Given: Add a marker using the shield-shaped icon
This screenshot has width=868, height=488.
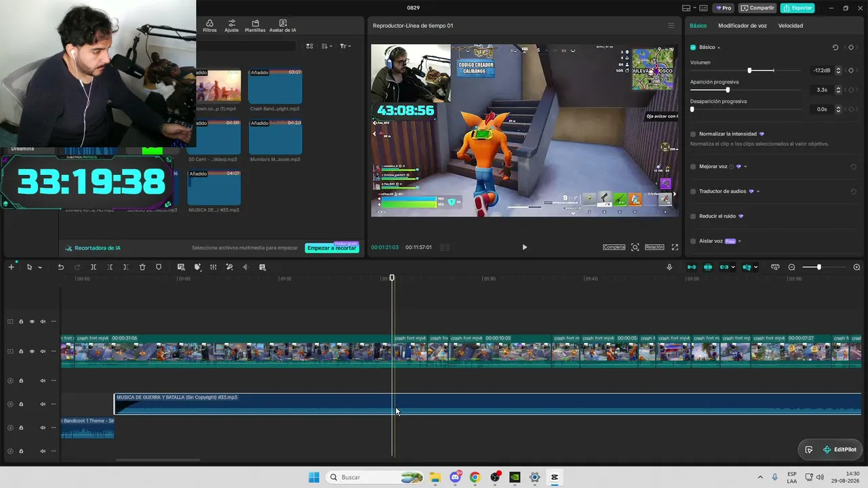Looking at the screenshot, I should pos(159,267).
